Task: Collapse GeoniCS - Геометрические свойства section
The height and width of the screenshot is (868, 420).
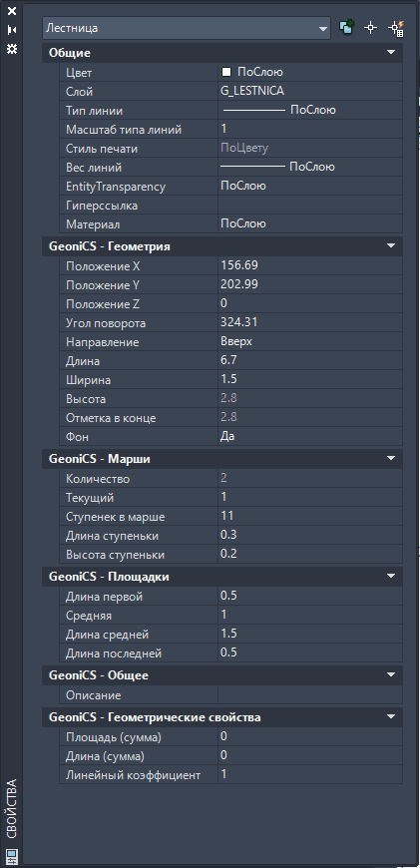Action: pos(391,717)
